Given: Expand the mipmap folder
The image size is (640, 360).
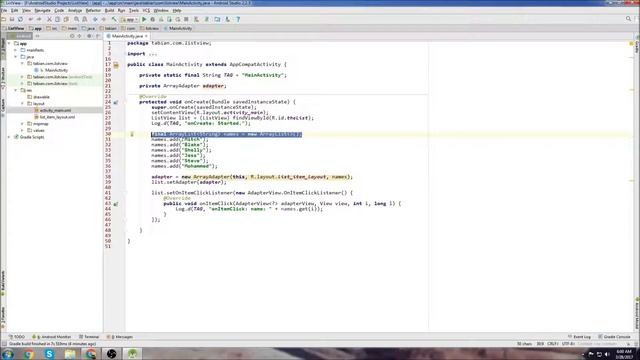Looking at the screenshot, I should click(22, 124).
